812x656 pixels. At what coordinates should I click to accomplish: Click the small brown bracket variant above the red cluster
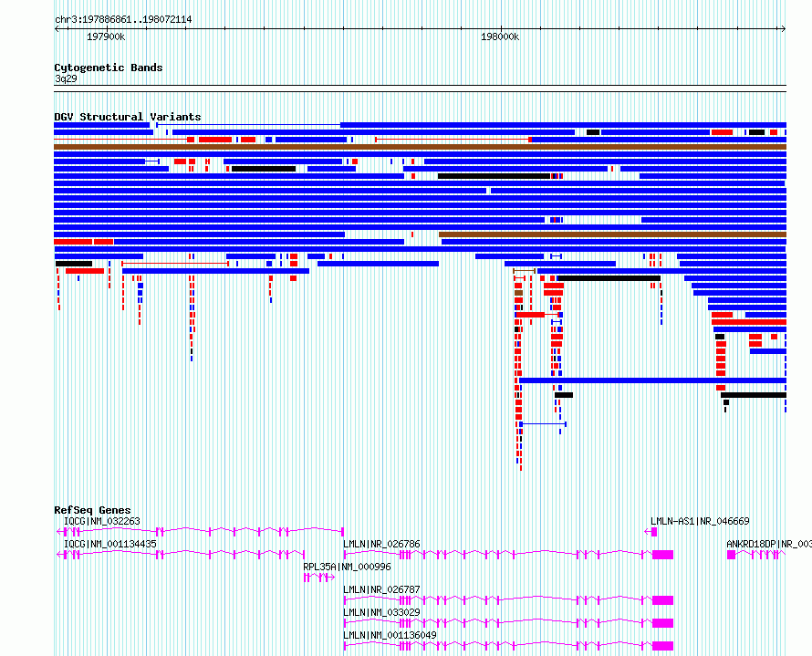pyautogui.click(x=524, y=271)
